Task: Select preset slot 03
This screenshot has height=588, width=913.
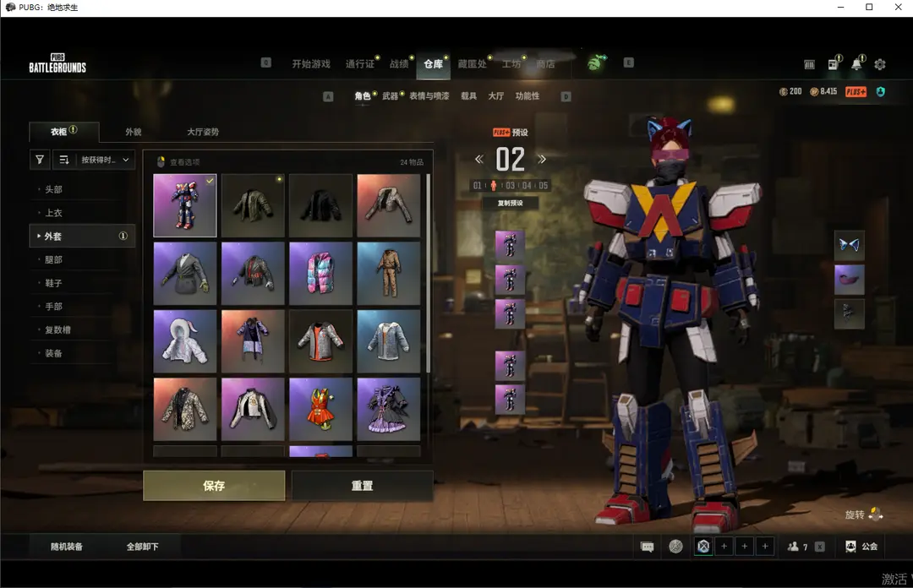Action: 510,185
